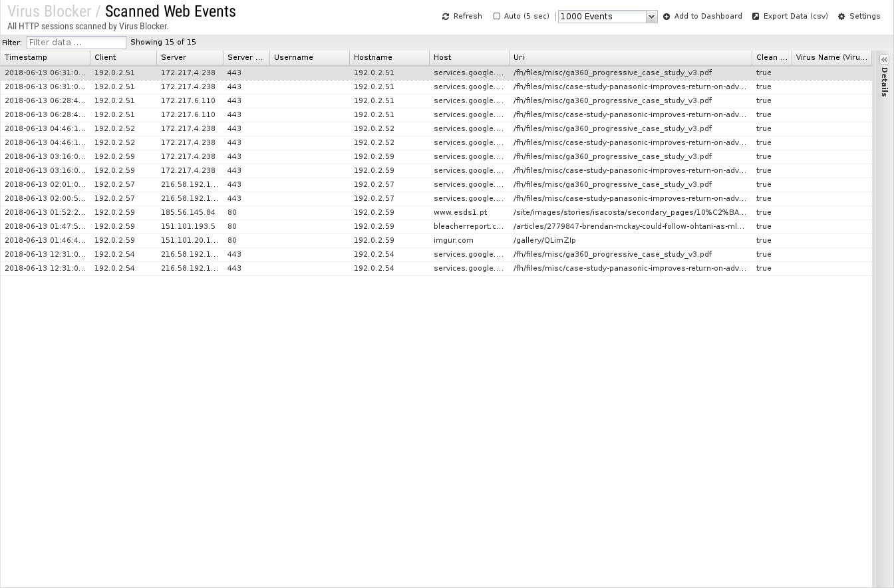The image size is (894, 588).
Task: Sort by Server Port column header
Action: pyautogui.click(x=247, y=58)
